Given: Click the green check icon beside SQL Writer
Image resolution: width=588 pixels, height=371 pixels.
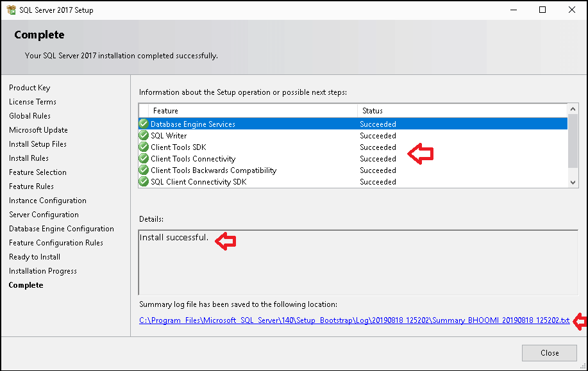Looking at the screenshot, I should tap(144, 135).
